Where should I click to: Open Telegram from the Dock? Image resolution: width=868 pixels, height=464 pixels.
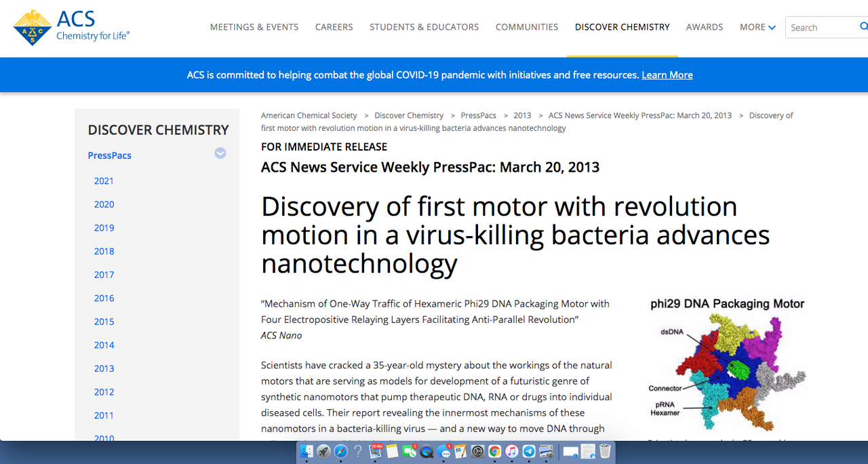(529, 451)
